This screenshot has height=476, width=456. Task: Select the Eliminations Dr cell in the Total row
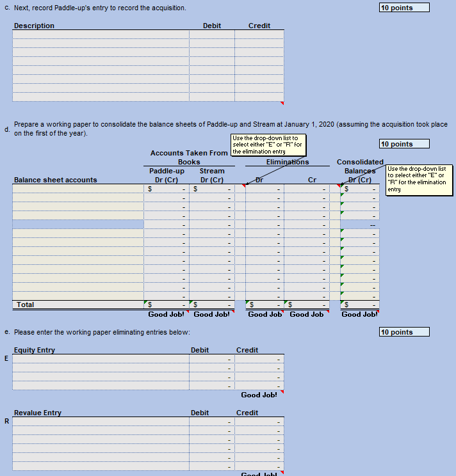[265, 305]
